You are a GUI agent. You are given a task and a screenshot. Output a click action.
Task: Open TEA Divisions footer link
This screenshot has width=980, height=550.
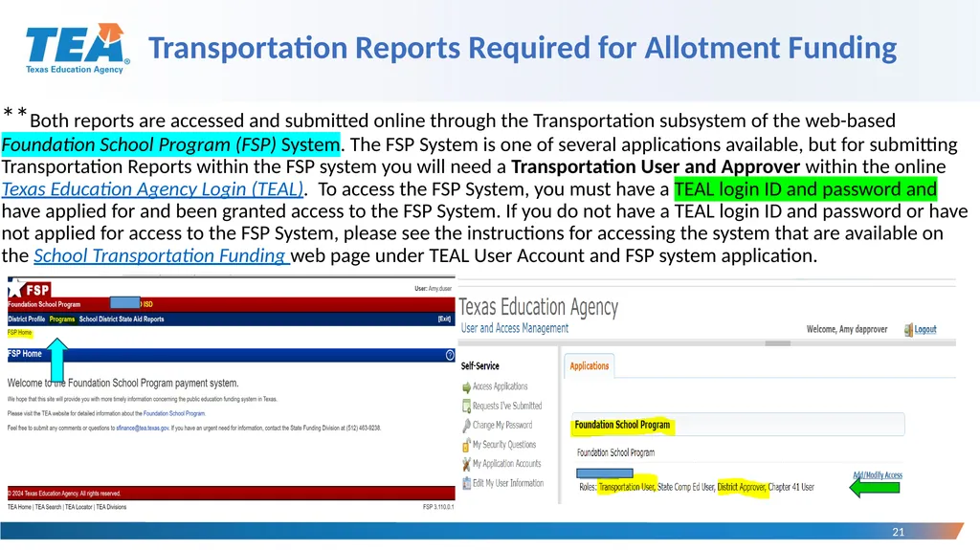111,507
